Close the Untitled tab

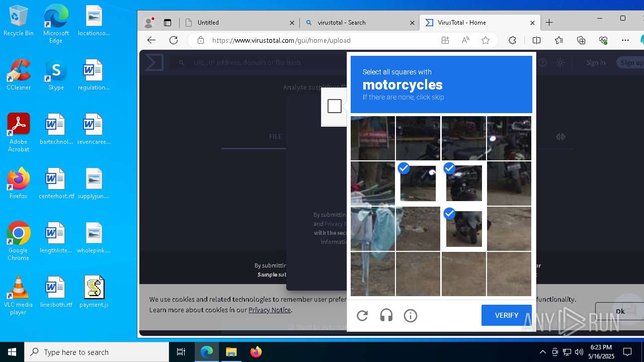tap(292, 23)
